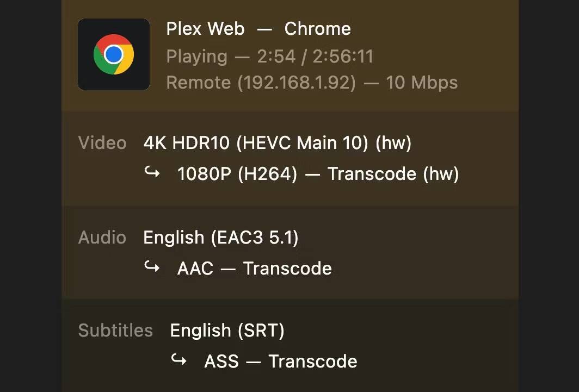Click the Remote 192.168.1.92 address line

tap(261, 83)
